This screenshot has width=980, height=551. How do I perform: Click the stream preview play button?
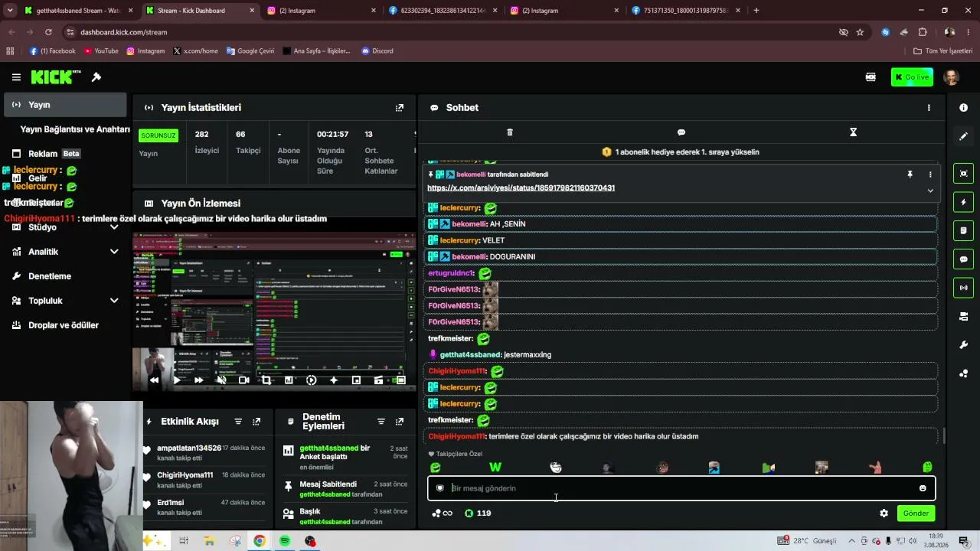coord(177,380)
